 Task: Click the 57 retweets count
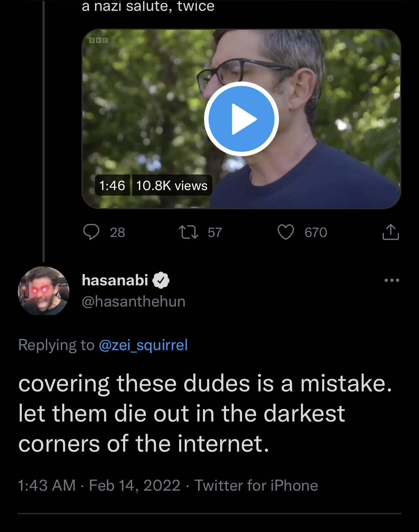215,233
